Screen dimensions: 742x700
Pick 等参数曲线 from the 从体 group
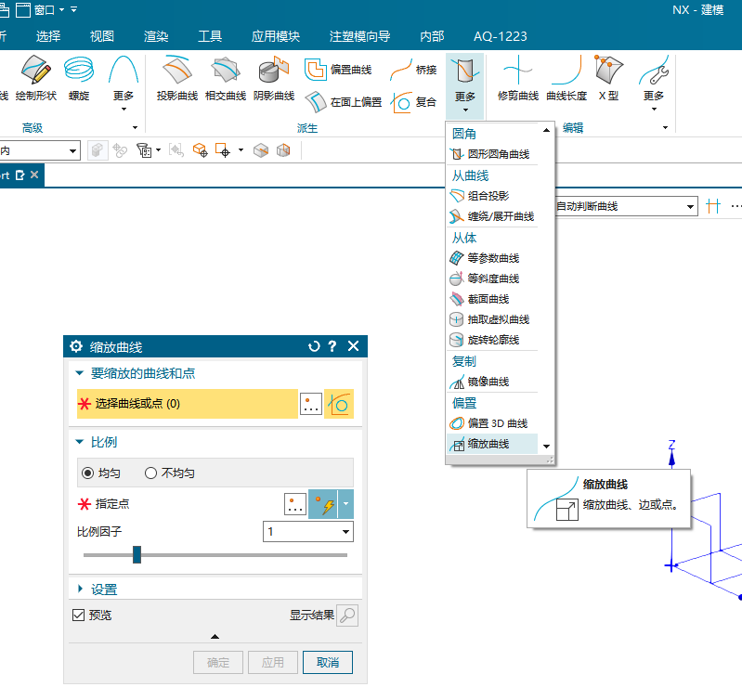click(492, 258)
